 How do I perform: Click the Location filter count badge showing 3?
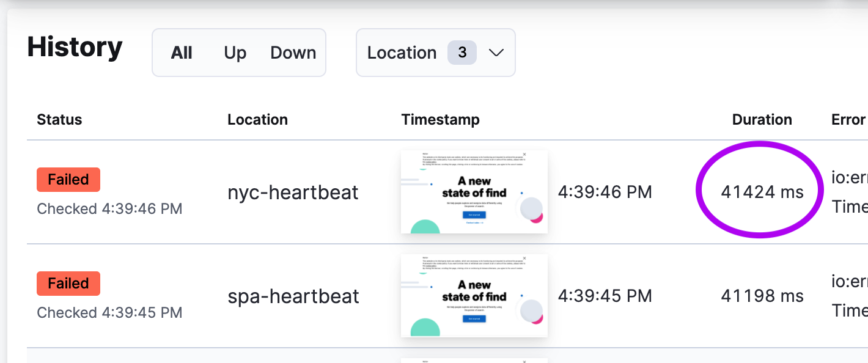pos(462,53)
